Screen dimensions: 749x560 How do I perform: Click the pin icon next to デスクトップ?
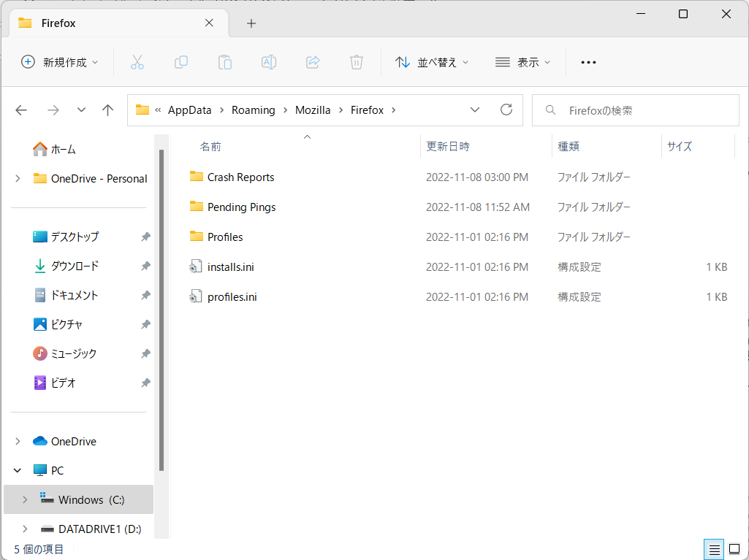(145, 237)
